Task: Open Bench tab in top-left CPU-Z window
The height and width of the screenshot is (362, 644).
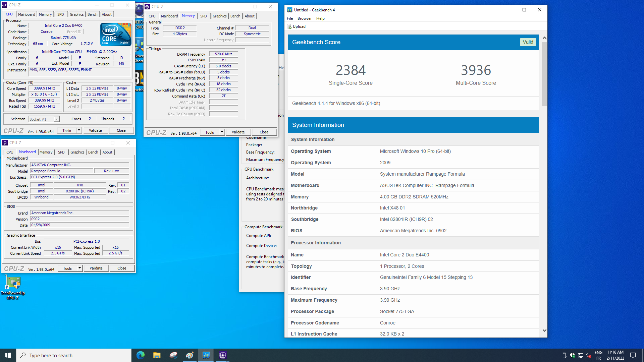Action: point(93,14)
